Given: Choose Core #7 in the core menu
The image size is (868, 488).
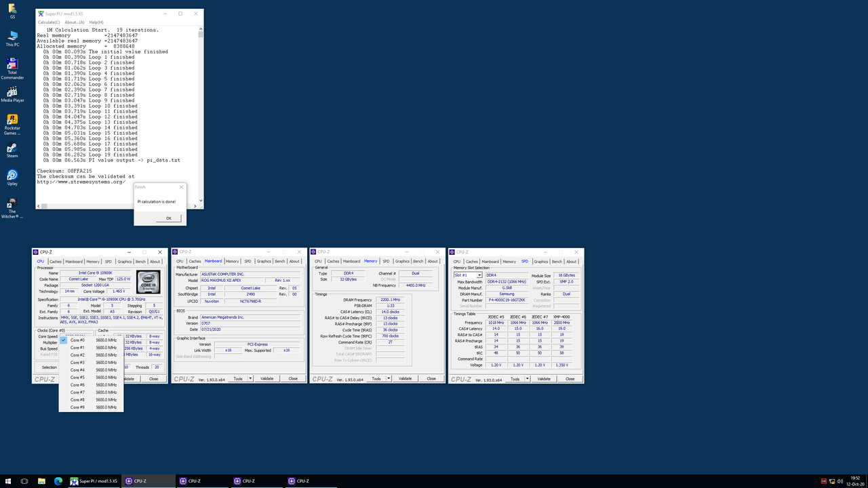Looking at the screenshot, I should (91, 392).
